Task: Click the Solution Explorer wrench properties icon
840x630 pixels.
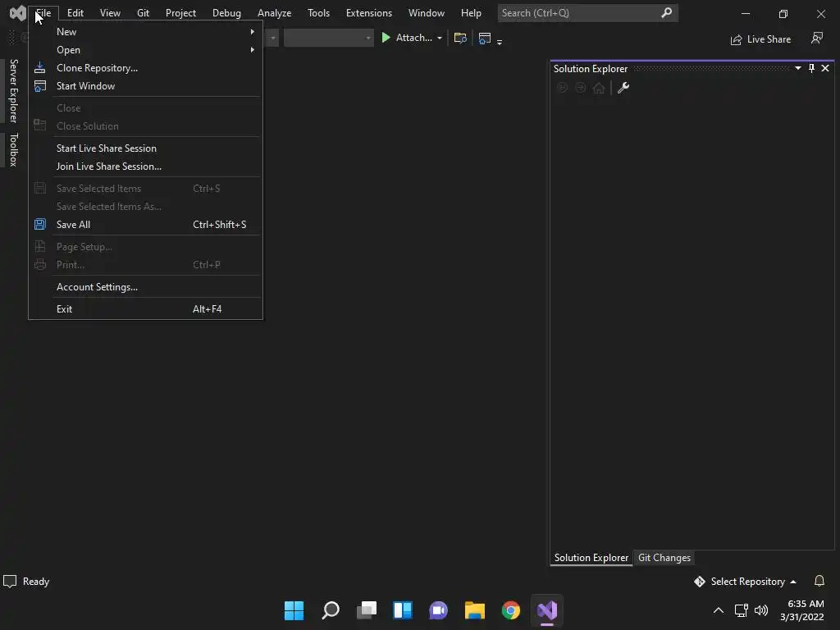Action: [x=623, y=88]
